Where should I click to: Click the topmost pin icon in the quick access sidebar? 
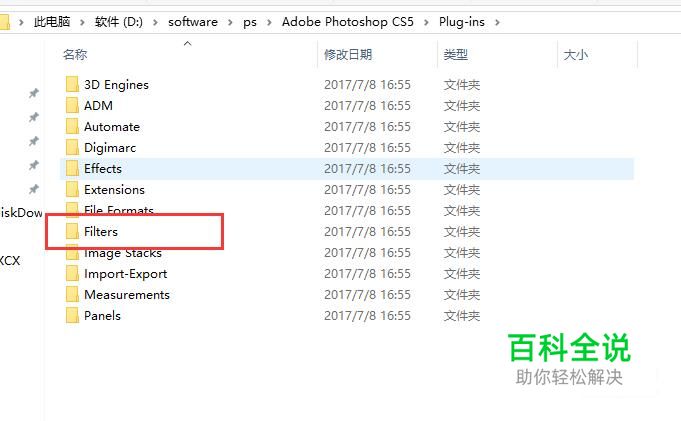pyautogui.click(x=33, y=93)
